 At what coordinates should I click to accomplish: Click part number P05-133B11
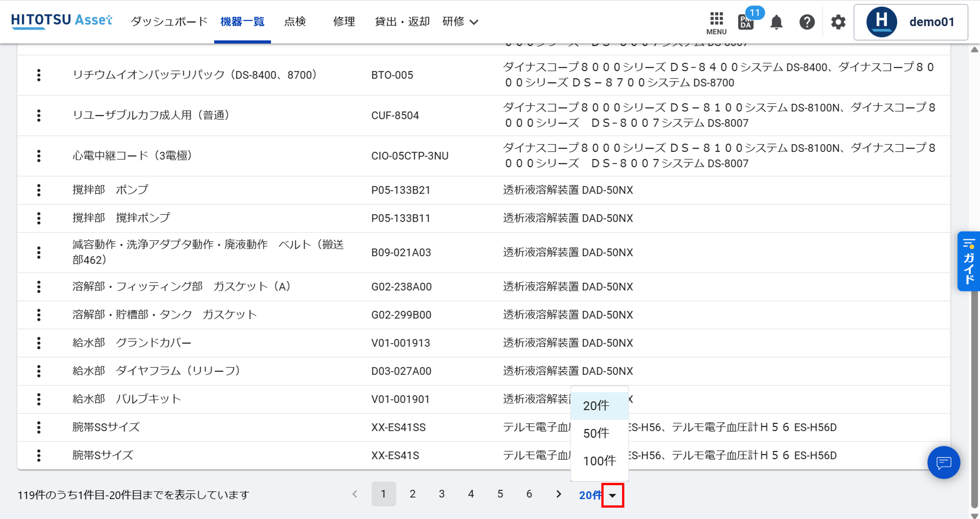pos(401,218)
